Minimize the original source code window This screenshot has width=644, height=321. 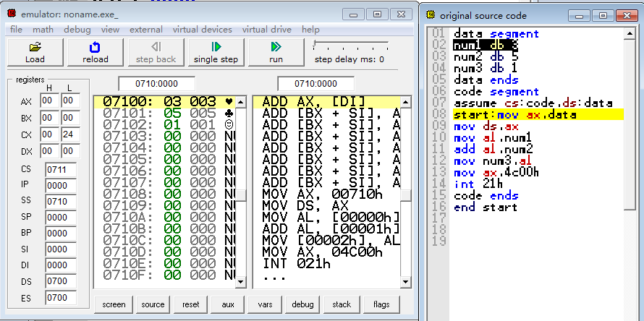pos(580,16)
